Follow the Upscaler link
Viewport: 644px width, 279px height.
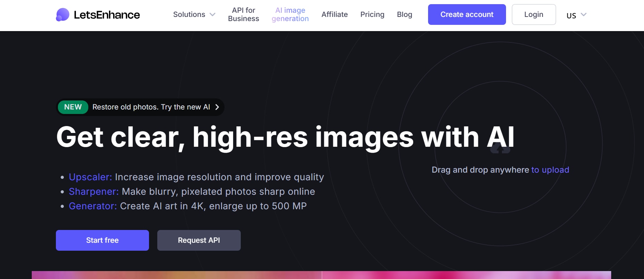point(90,177)
